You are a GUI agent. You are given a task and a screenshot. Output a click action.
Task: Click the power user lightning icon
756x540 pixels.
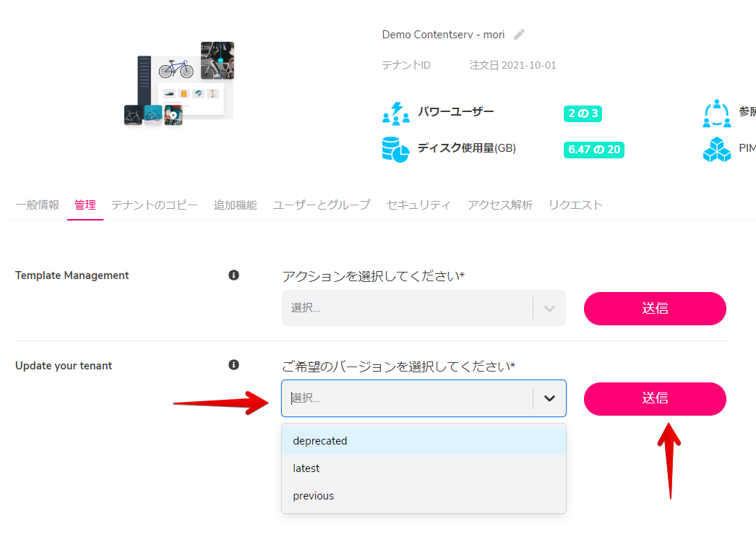(x=395, y=113)
